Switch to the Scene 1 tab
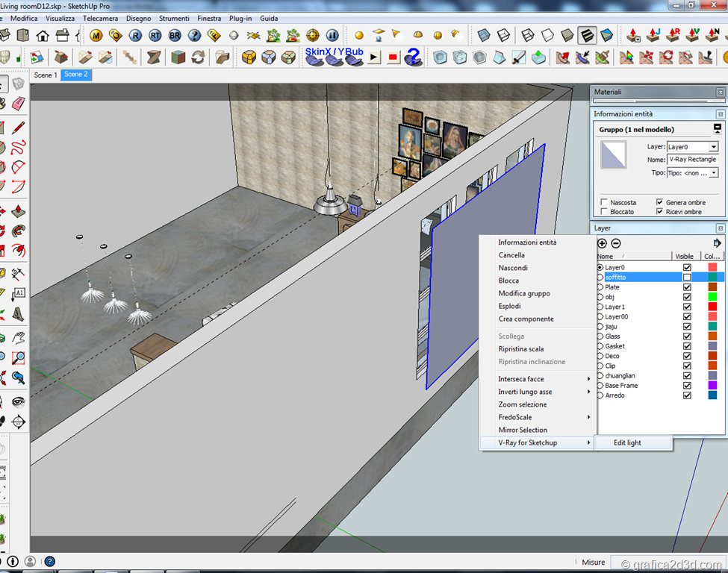This screenshot has width=728, height=573. pos(45,75)
